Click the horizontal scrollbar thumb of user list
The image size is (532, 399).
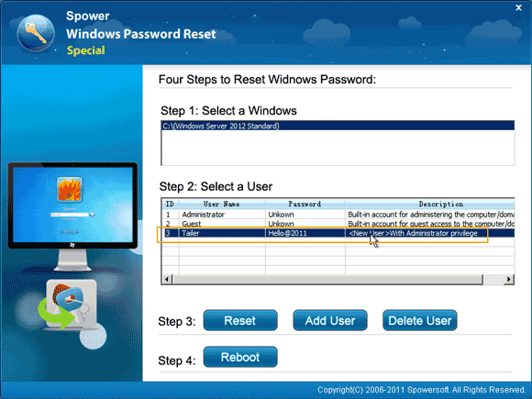[327, 279]
